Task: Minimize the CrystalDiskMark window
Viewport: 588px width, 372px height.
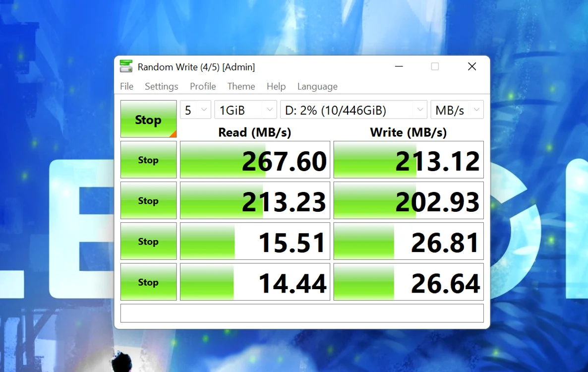Action: pyautogui.click(x=399, y=67)
